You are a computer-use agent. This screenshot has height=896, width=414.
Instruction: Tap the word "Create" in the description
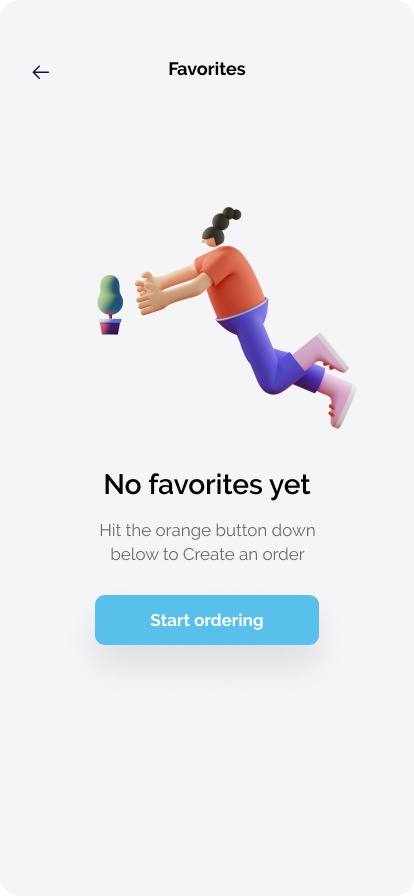(208, 554)
